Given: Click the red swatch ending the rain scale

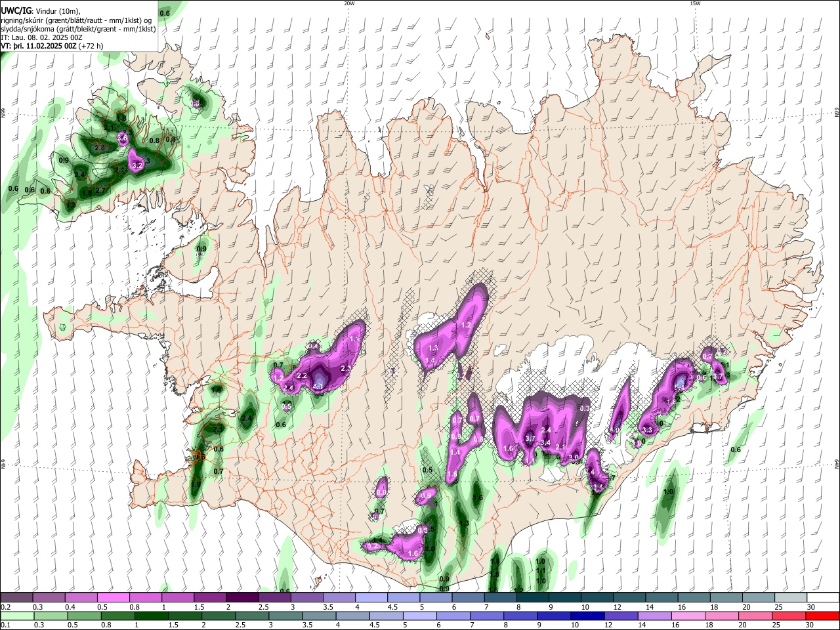Looking at the screenshot, I should point(822,616).
